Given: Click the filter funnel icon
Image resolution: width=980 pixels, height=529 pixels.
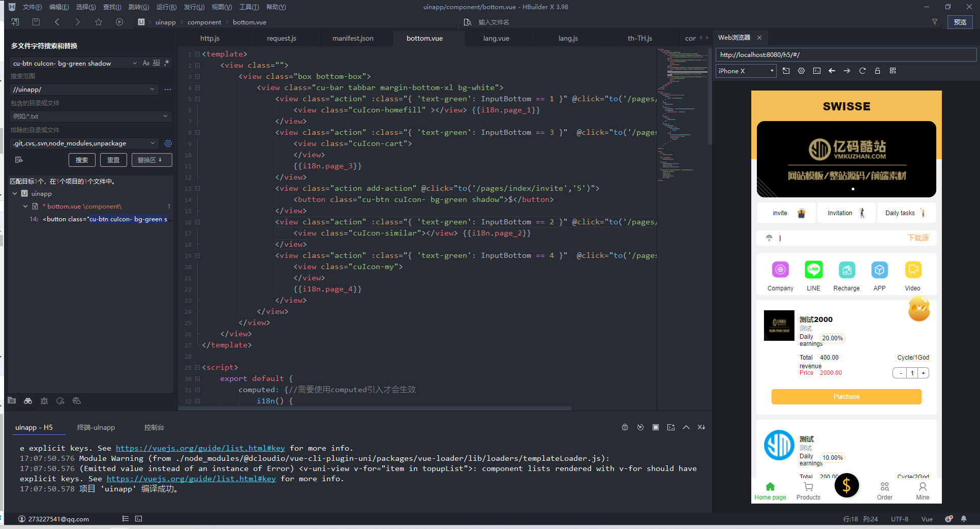Looking at the screenshot, I should pyautogui.click(x=934, y=22).
